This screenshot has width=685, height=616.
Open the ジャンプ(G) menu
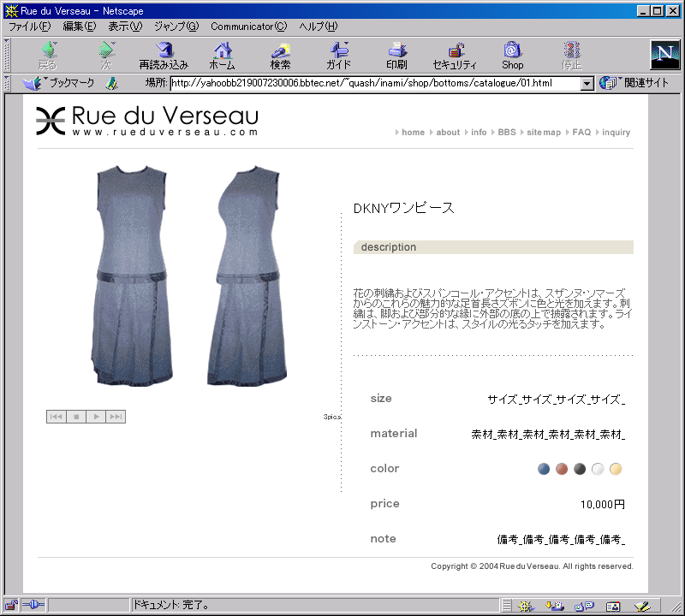176,27
